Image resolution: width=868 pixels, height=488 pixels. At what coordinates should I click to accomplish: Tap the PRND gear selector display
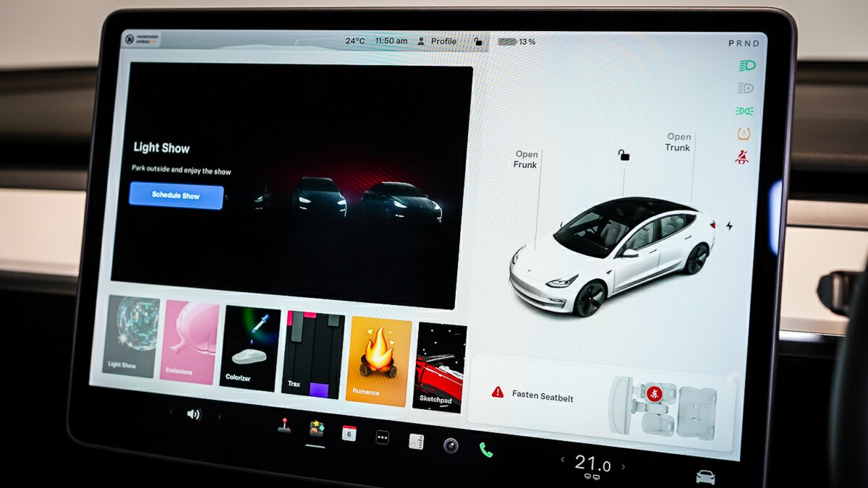pos(744,43)
